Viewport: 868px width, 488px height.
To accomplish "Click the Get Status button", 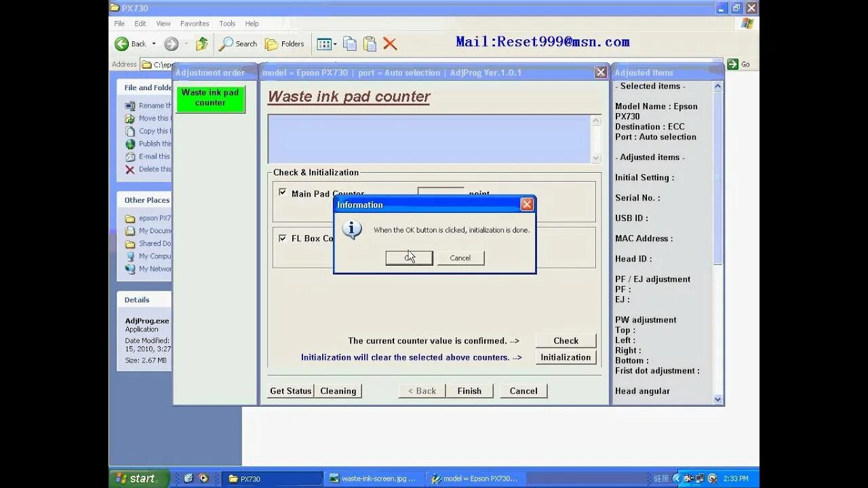I will [x=290, y=390].
